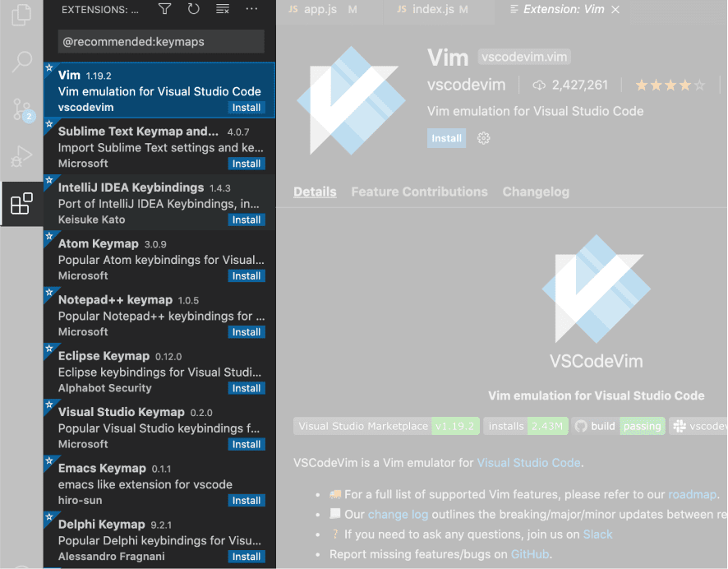Open the Run and Debug view icon
The height and width of the screenshot is (569, 728).
tap(21, 156)
